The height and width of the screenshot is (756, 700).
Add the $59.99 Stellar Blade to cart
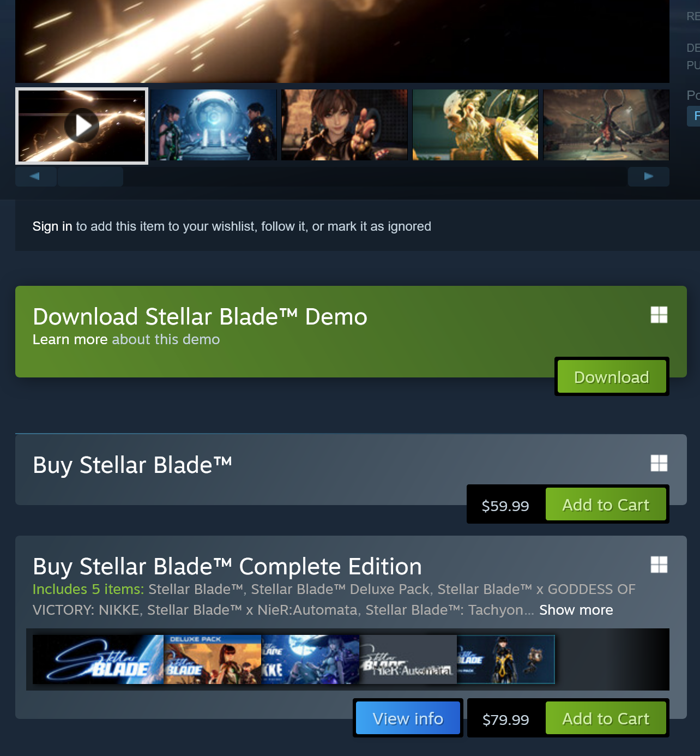(x=606, y=505)
